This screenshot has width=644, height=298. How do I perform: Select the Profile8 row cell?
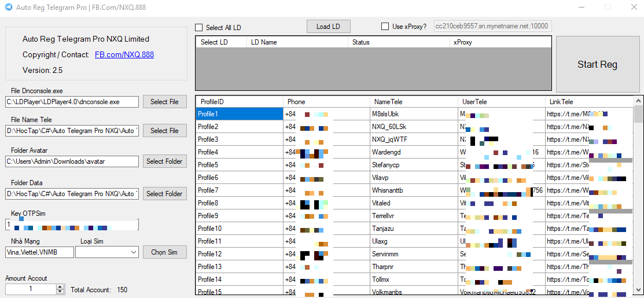point(240,203)
